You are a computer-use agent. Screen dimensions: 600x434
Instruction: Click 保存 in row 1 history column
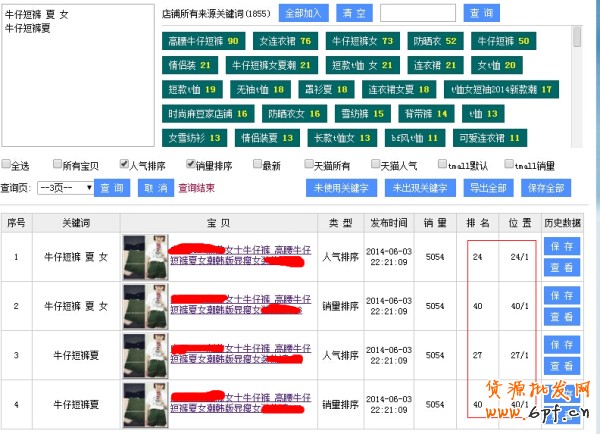(560, 246)
